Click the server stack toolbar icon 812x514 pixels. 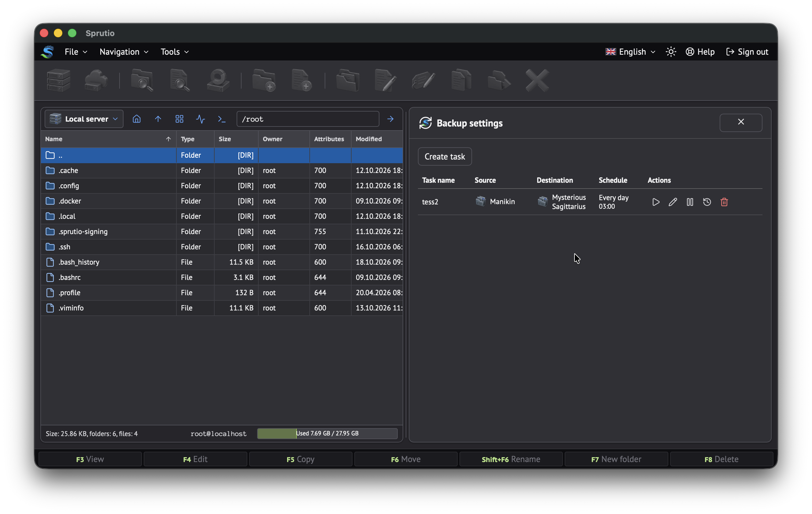59,80
